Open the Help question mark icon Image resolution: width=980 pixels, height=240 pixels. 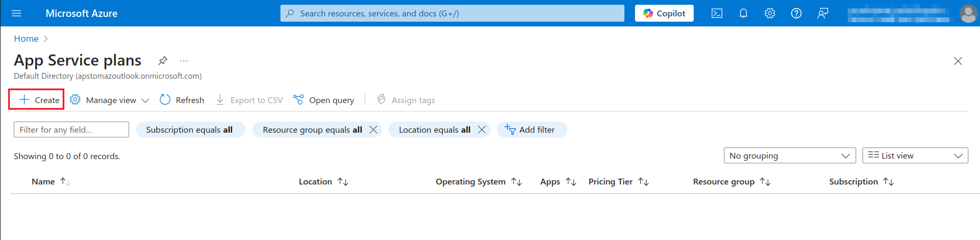pos(796,13)
